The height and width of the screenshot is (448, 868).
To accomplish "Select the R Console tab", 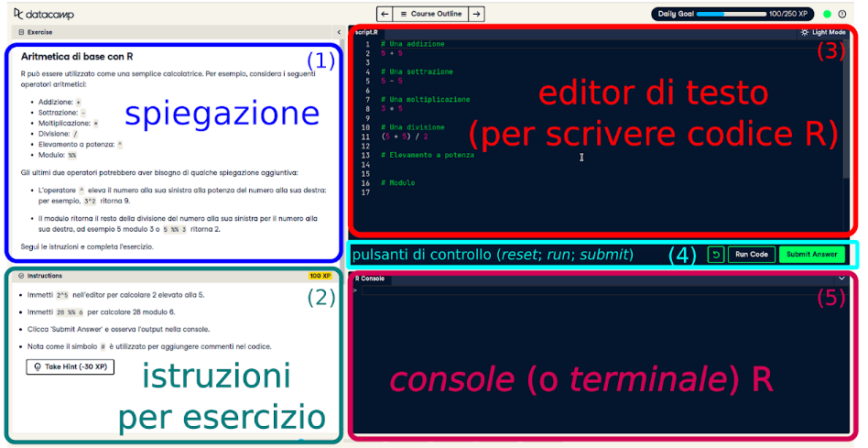I will (x=370, y=279).
